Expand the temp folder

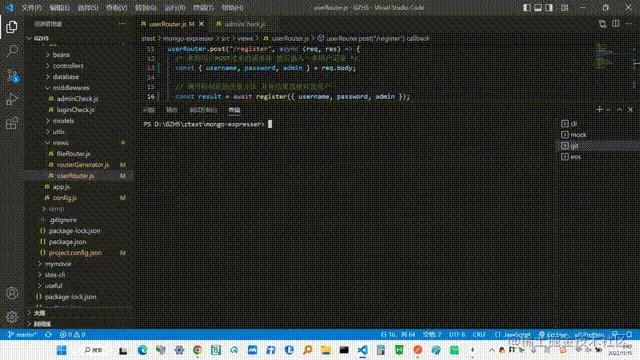point(56,209)
